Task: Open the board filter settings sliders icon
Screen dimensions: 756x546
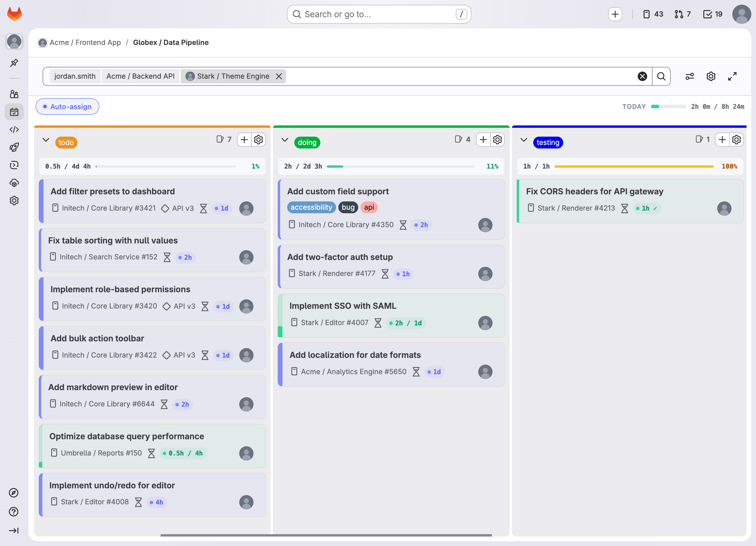Action: 689,76
